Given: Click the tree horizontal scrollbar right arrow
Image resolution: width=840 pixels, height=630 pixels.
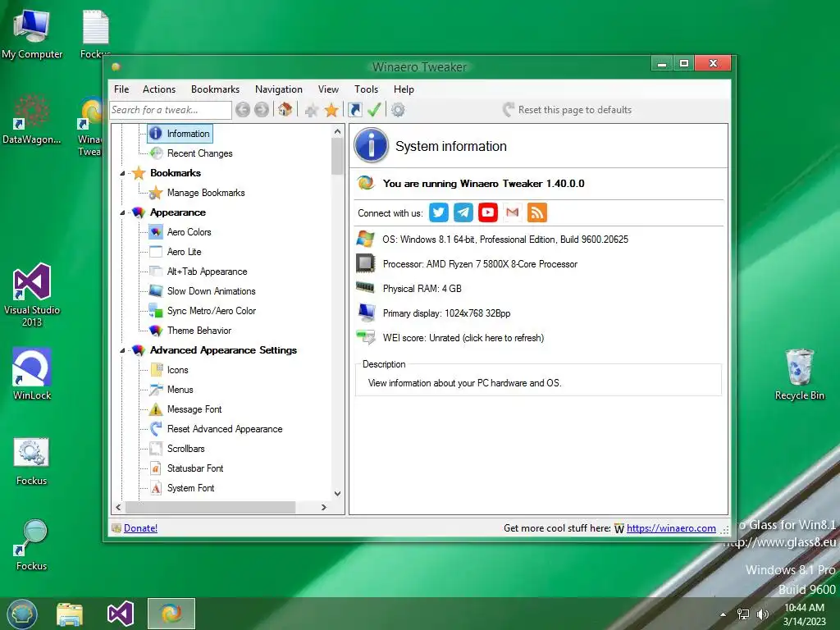Looking at the screenshot, I should coord(323,507).
